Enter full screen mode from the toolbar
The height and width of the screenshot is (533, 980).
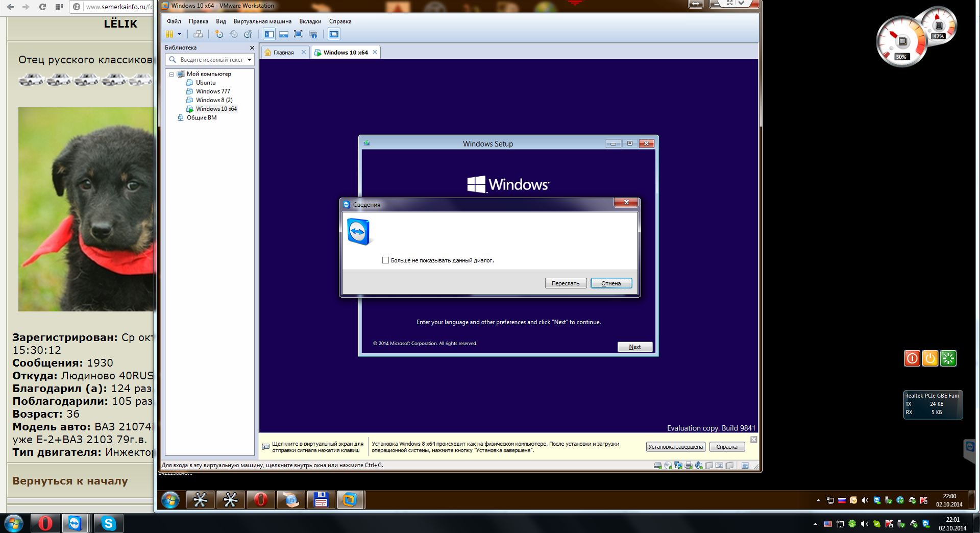coord(298,34)
